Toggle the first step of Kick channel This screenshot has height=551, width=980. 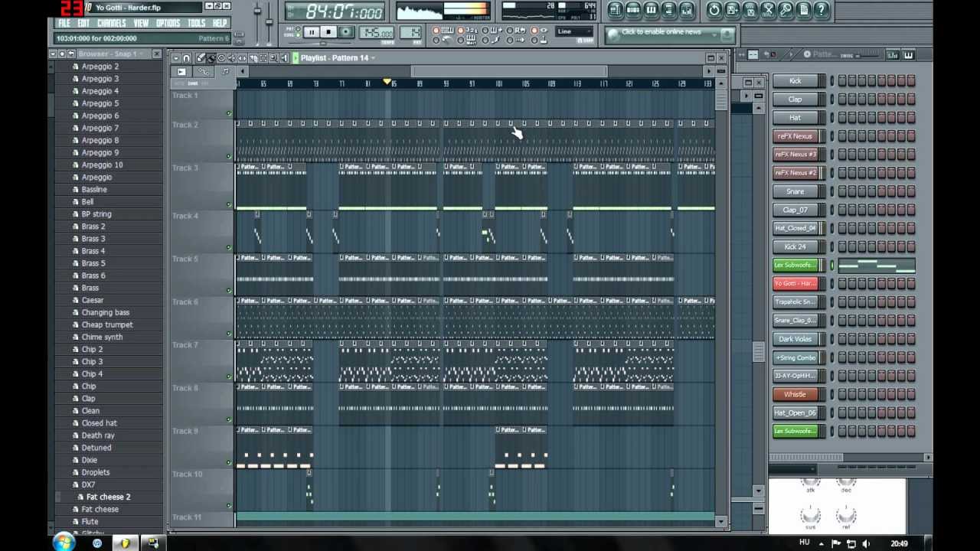click(x=842, y=80)
